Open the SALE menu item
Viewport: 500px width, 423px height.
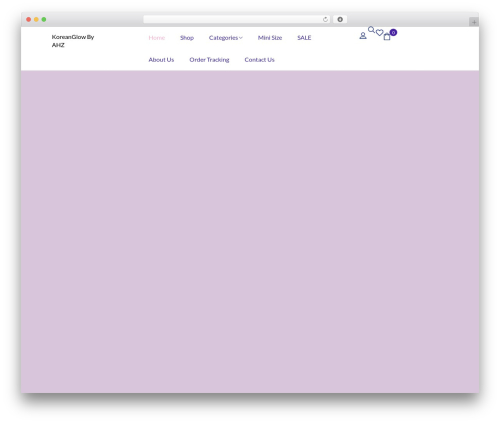point(304,38)
